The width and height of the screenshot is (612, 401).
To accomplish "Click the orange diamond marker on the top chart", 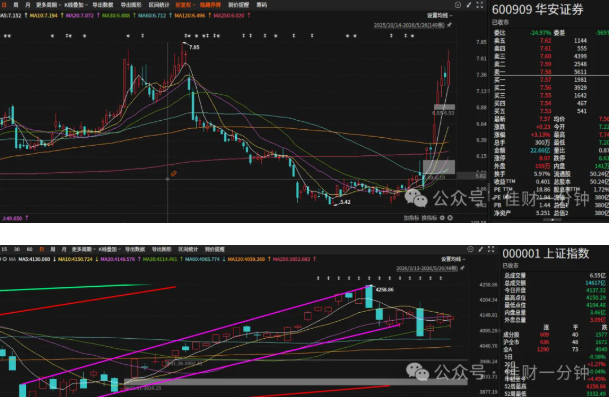I will point(174,173).
